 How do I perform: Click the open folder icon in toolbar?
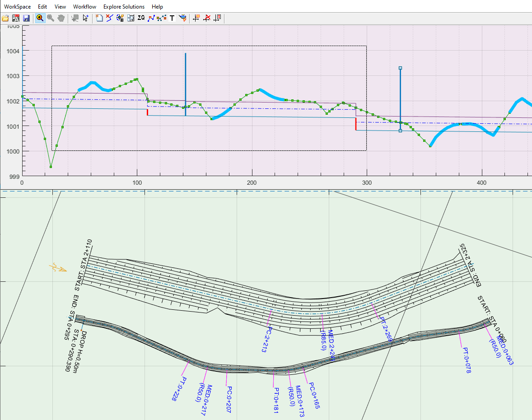5,18
